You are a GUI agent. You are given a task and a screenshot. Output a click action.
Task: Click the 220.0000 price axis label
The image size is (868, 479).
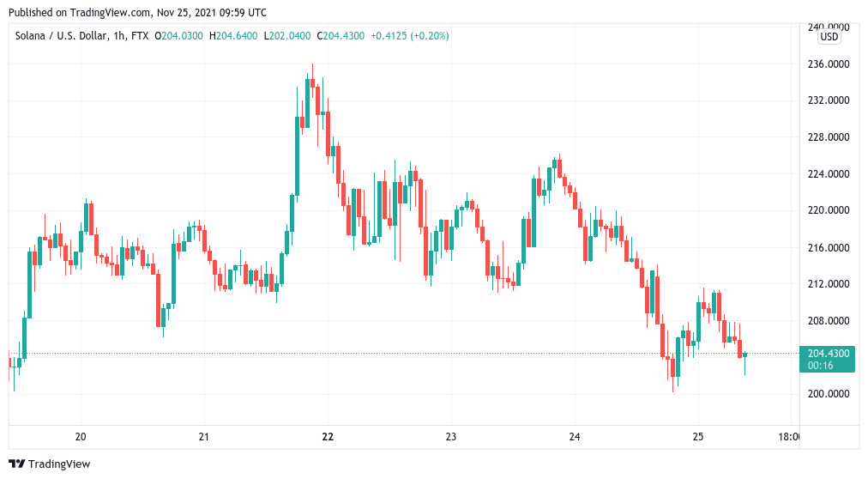829,210
